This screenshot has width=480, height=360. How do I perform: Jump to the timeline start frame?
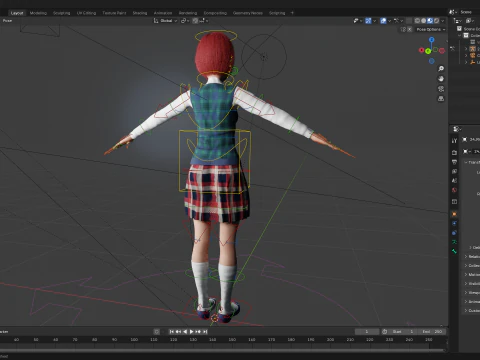(x=171, y=332)
